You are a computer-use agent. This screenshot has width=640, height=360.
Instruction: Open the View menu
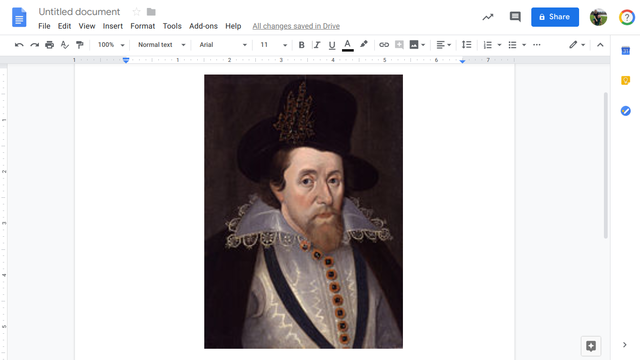[x=87, y=26]
